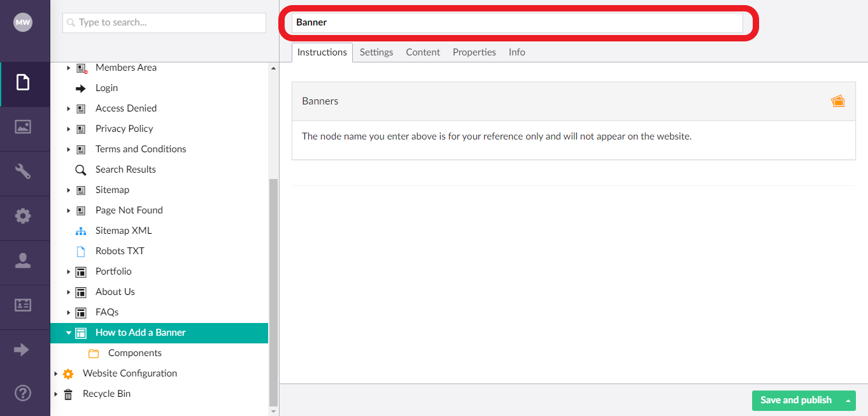Expand the Access Denied tree node
This screenshot has width=868, height=416.
(69, 109)
